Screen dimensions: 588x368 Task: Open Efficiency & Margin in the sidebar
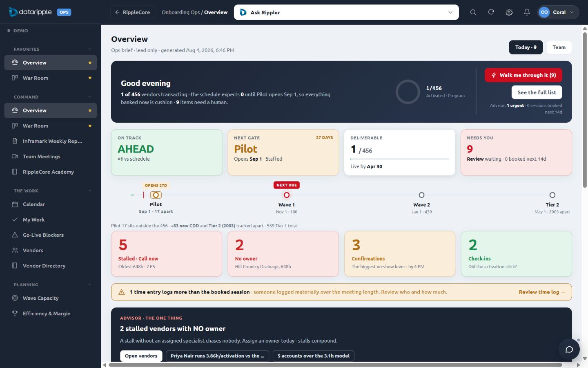pyautogui.click(x=51, y=314)
